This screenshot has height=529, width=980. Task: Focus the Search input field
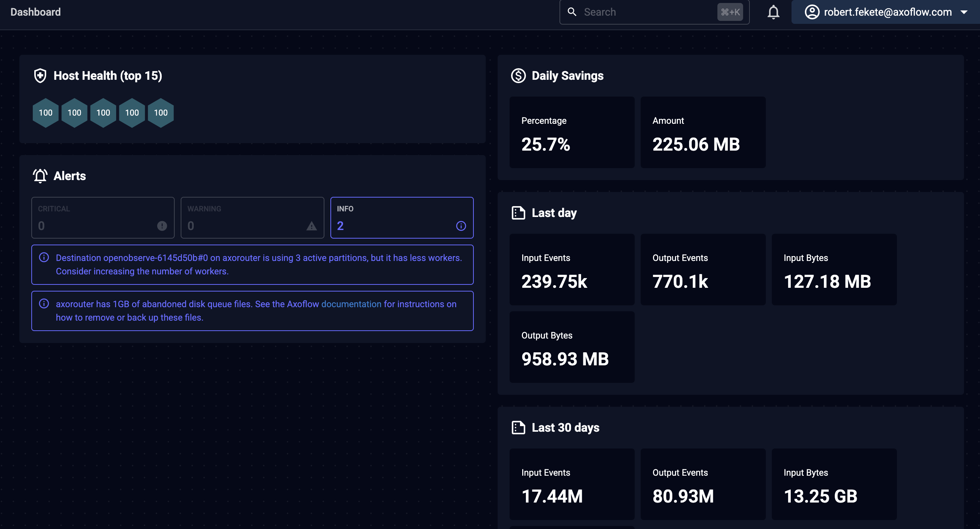[x=654, y=12]
